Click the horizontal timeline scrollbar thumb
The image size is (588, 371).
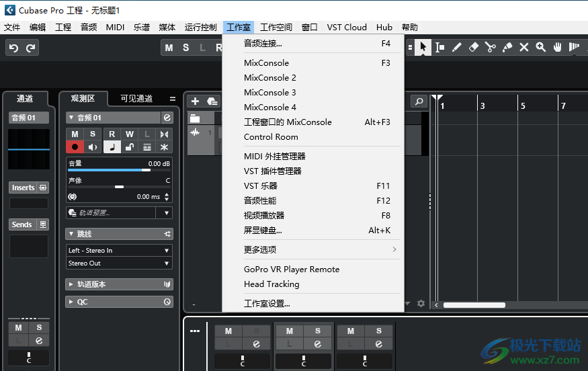pyautogui.click(x=474, y=305)
